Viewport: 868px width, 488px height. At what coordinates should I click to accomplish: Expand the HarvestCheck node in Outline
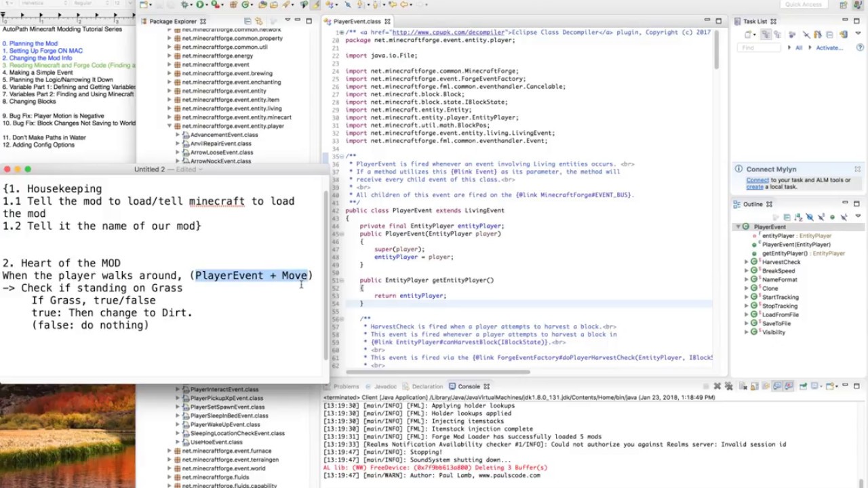pos(747,262)
